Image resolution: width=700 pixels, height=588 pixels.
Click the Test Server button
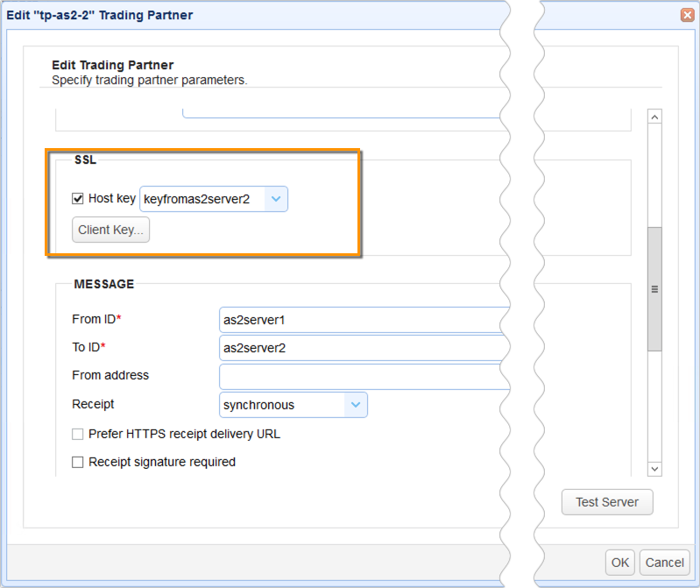pos(607,502)
